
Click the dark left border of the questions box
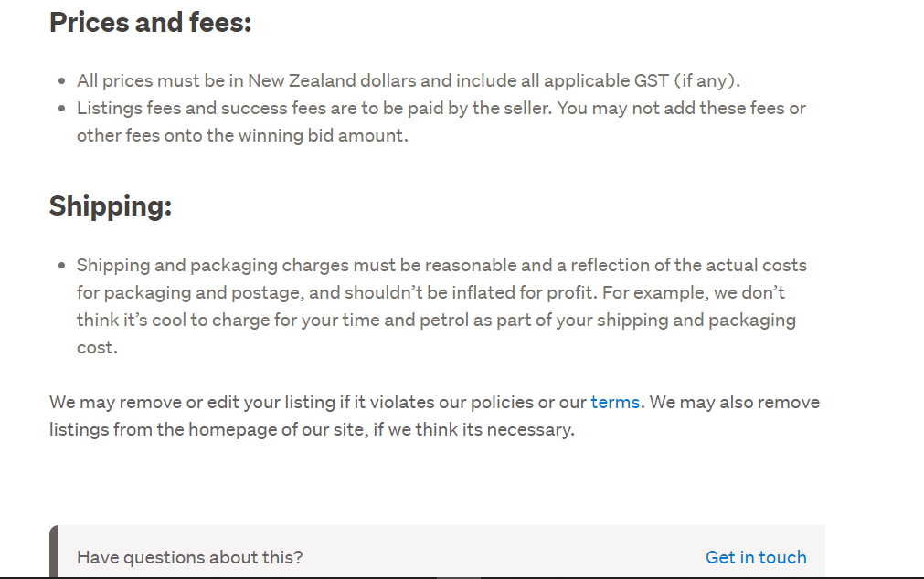[x=54, y=553]
